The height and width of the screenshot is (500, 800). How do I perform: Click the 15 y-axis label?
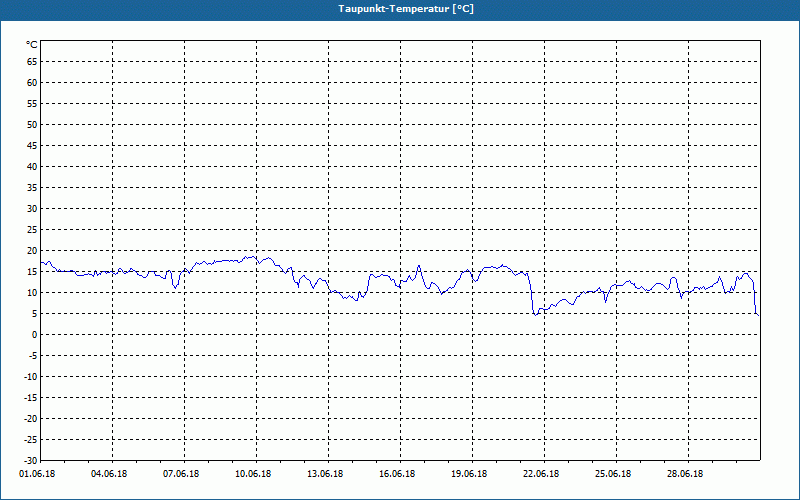[x=32, y=271]
